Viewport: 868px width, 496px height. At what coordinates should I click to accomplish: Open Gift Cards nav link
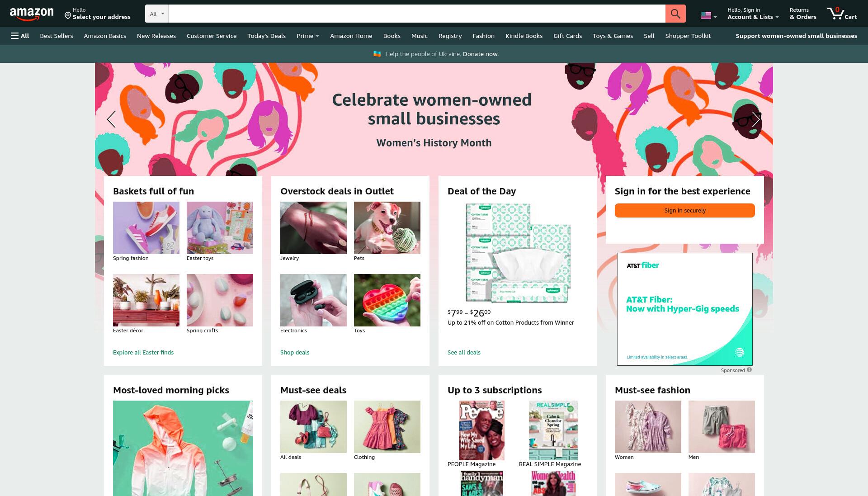pos(568,36)
